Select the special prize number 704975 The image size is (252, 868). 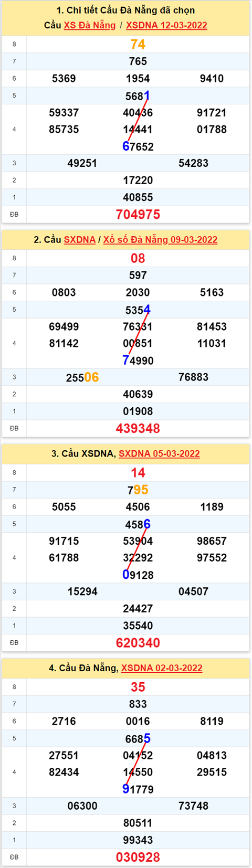(138, 214)
